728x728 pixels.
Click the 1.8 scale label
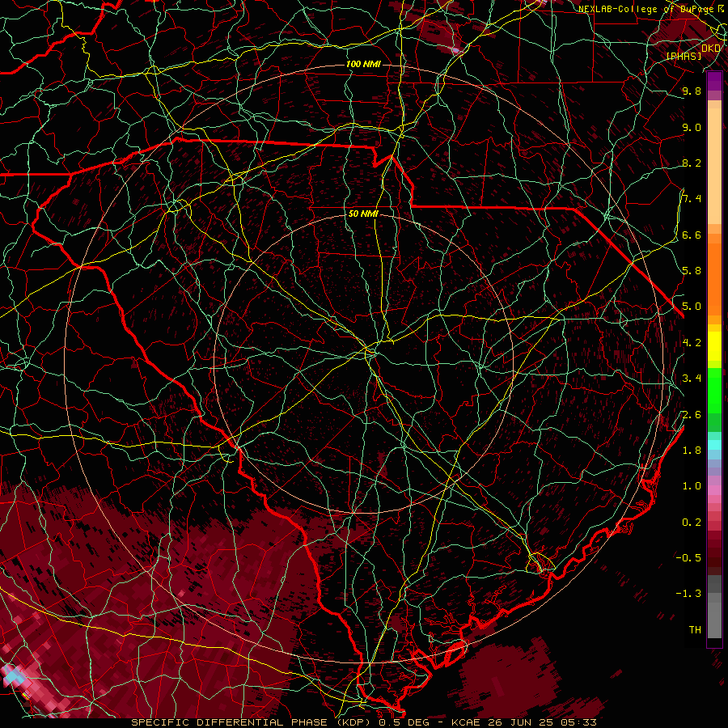point(692,451)
